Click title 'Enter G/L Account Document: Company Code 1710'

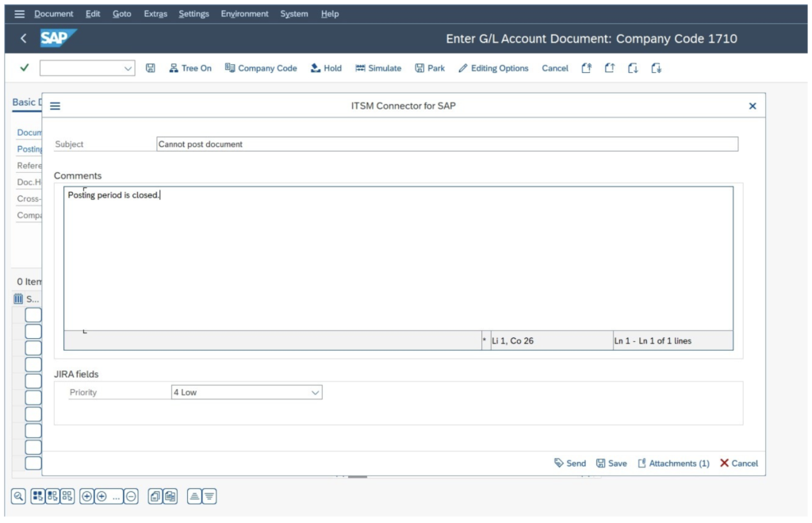[592, 38]
